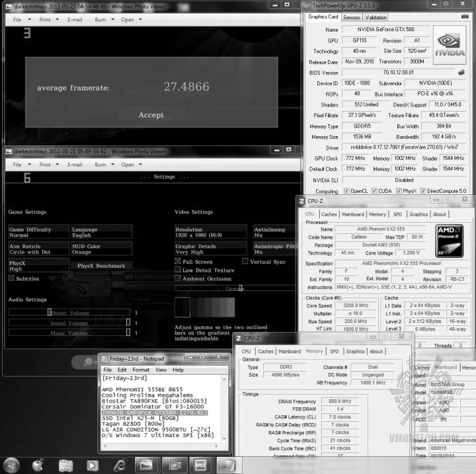This screenshot has height=474, width=476.
Task: Click the Core Speed value 3200.0 MHz in CPU-Z
Action: tap(356, 305)
